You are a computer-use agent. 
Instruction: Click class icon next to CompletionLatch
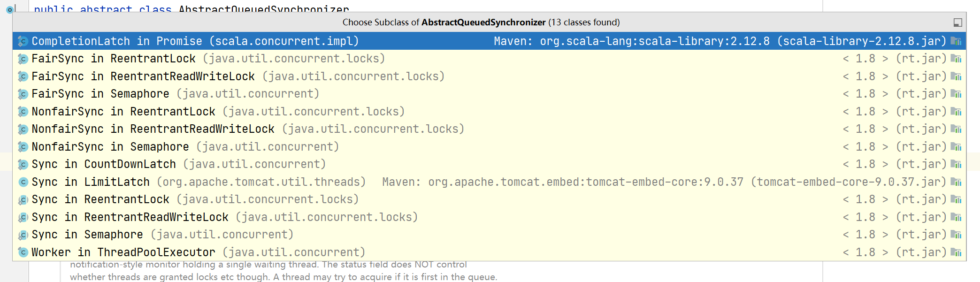(x=23, y=41)
